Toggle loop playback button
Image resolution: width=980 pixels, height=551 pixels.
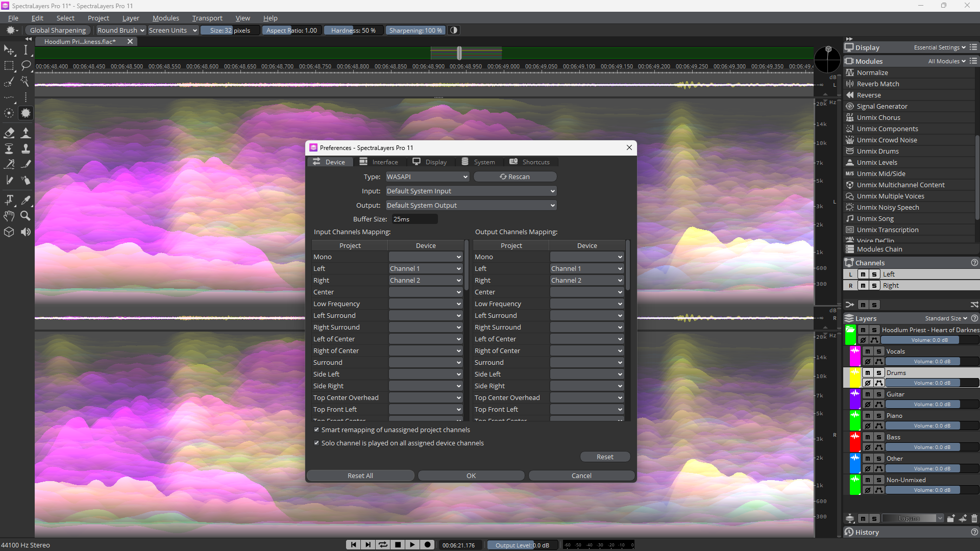(x=383, y=545)
